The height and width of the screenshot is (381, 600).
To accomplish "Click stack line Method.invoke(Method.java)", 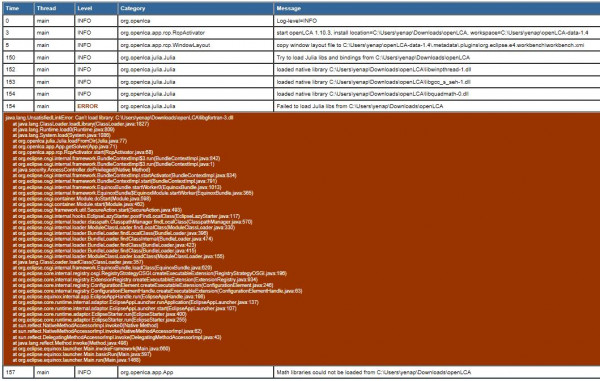I will point(70,343).
